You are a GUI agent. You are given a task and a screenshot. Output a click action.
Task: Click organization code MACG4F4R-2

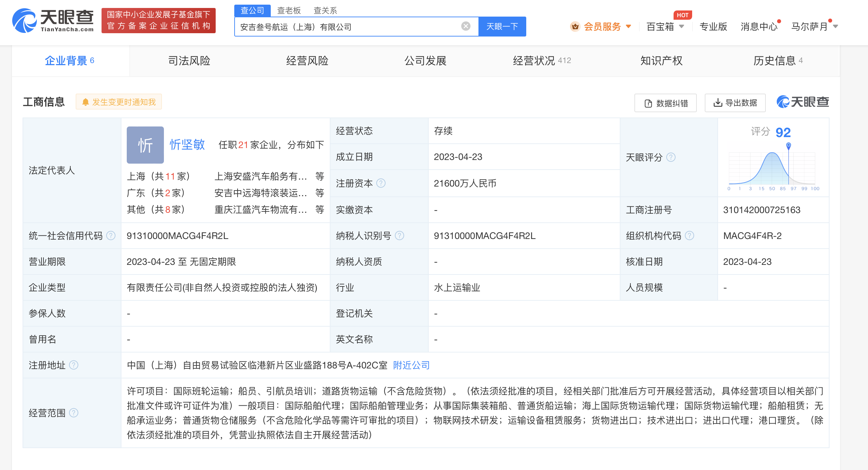(752, 236)
